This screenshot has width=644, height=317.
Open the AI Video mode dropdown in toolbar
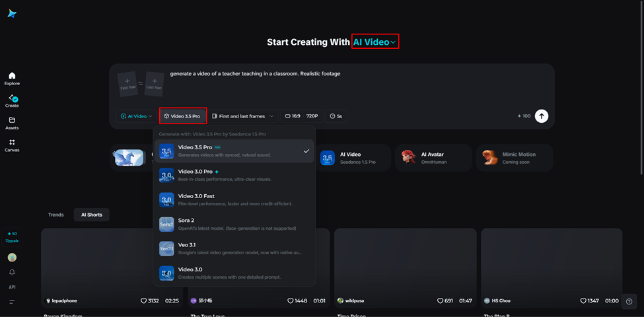point(136,116)
